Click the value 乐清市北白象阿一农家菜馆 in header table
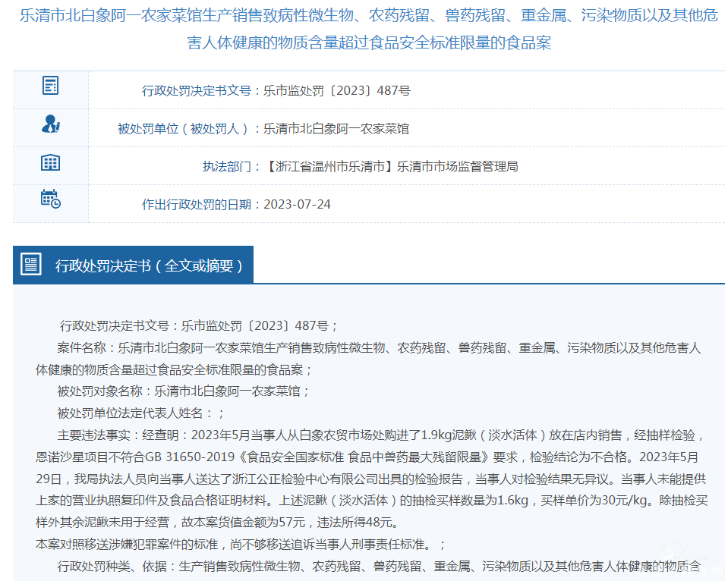The image size is (728, 581). [x=336, y=128]
